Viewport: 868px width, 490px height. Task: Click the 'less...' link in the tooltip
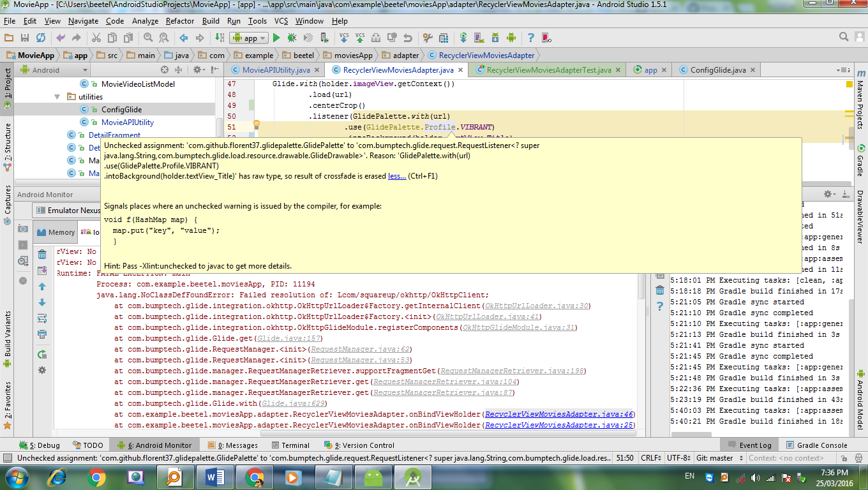396,176
